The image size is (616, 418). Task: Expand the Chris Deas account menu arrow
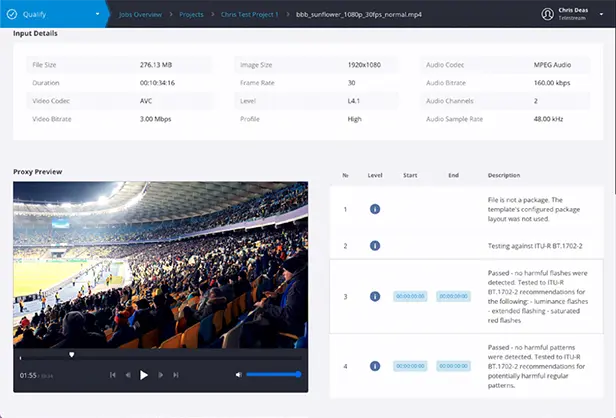[x=601, y=14]
